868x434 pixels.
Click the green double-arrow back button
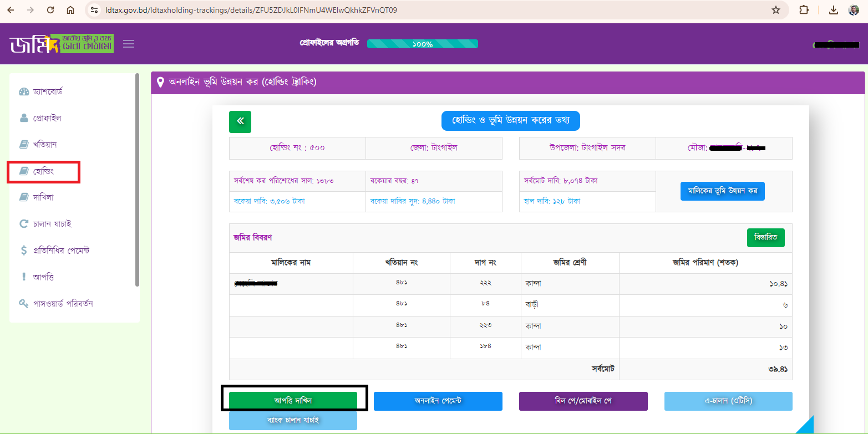pos(240,122)
